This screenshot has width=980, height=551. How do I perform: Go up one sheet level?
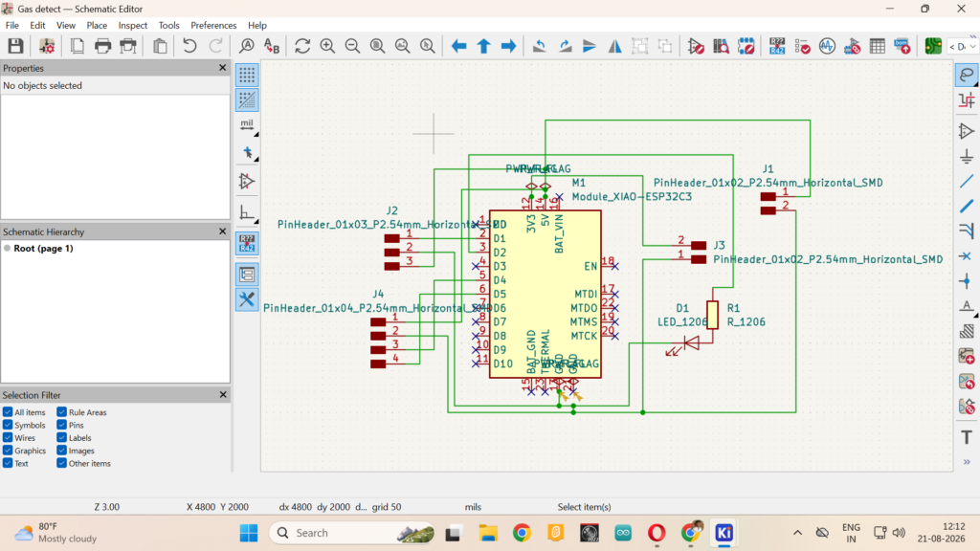483,46
